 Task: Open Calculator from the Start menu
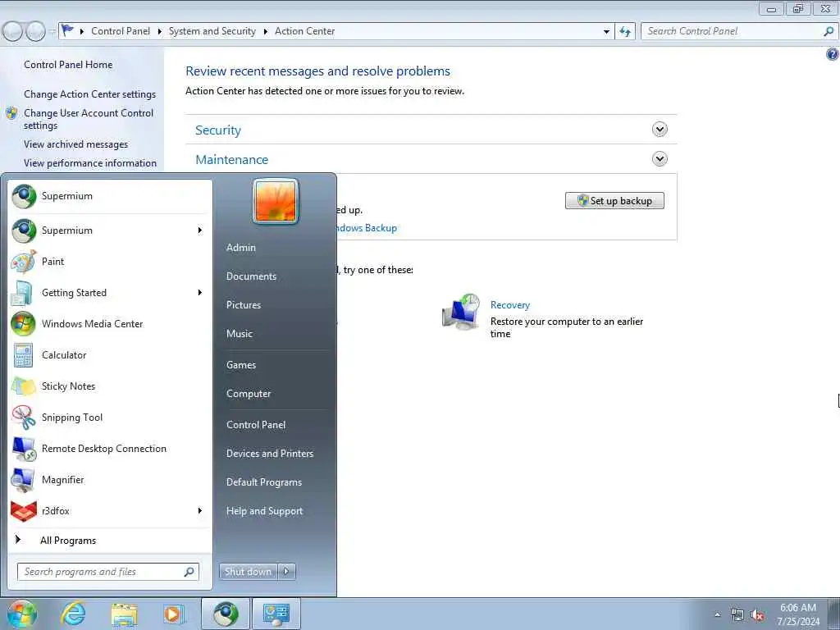(110, 354)
